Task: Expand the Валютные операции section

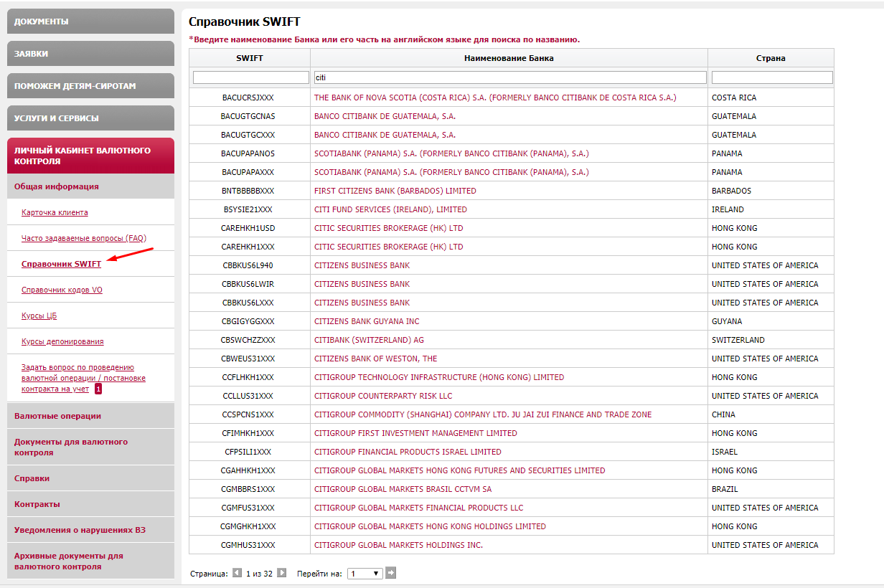Action: tap(57, 416)
